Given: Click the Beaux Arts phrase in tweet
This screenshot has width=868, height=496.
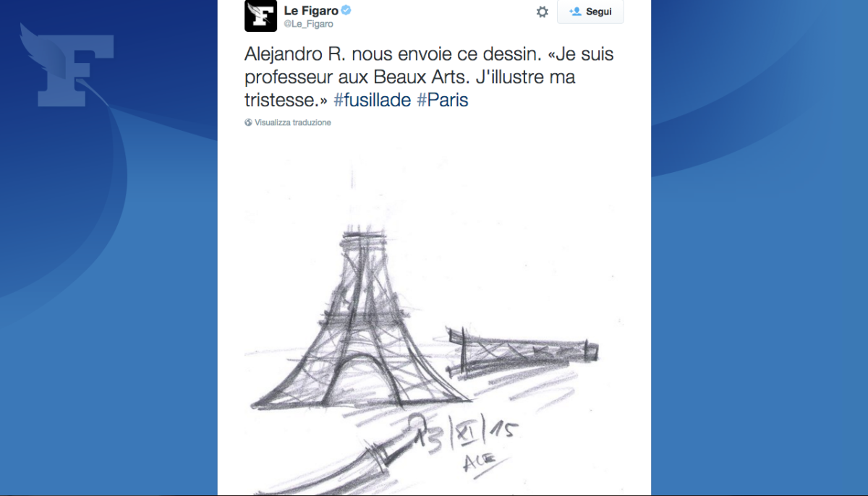Looking at the screenshot, I should pyautogui.click(x=420, y=77).
